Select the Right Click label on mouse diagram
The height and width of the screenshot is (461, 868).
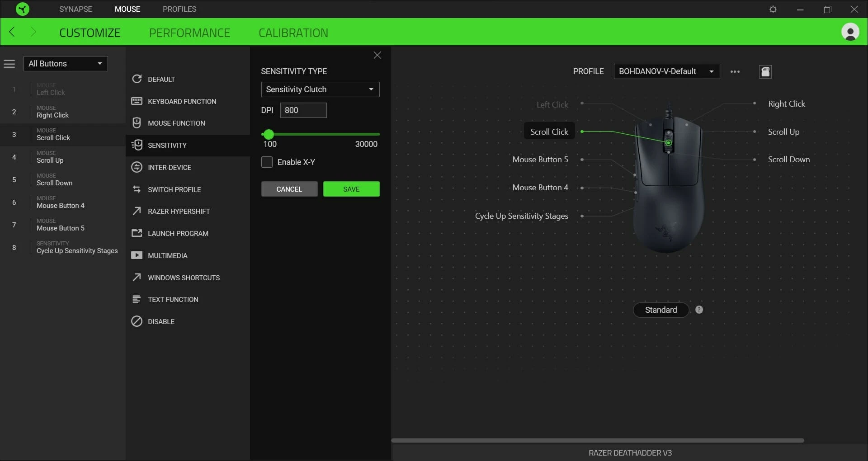(787, 103)
